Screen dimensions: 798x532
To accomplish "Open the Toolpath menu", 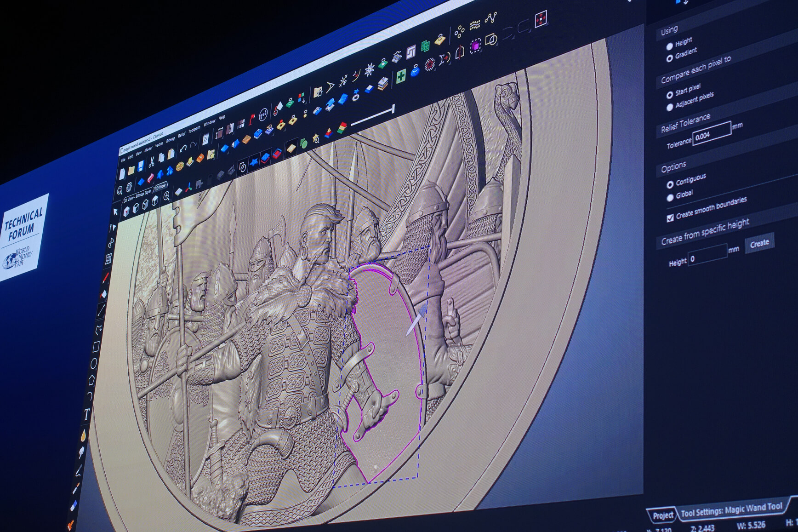I will click(194, 129).
